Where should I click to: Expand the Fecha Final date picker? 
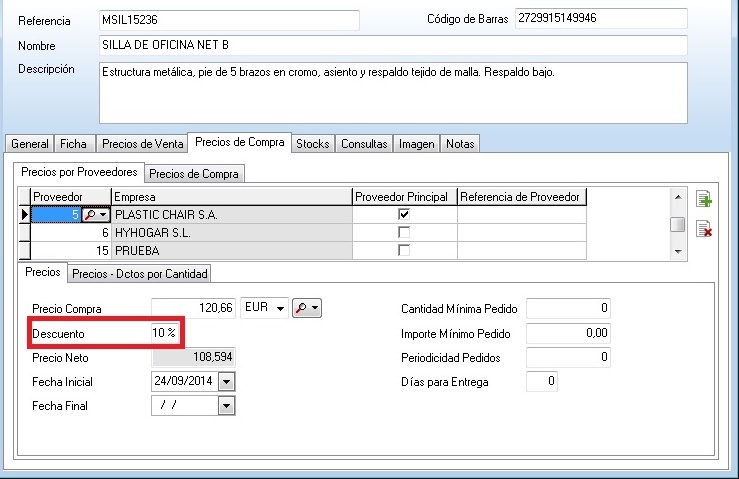pyautogui.click(x=226, y=406)
